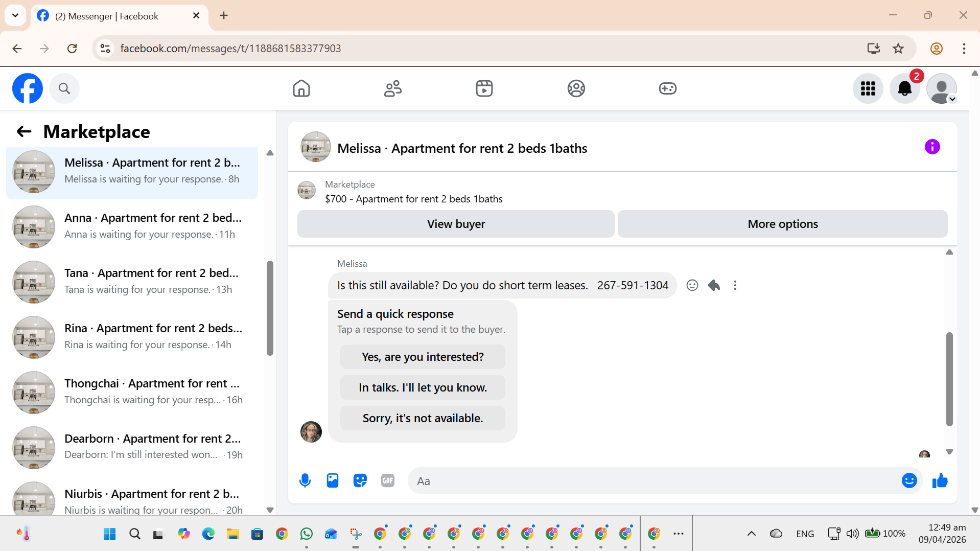
Task: Open notifications bell with 2 badge
Action: click(x=905, y=88)
